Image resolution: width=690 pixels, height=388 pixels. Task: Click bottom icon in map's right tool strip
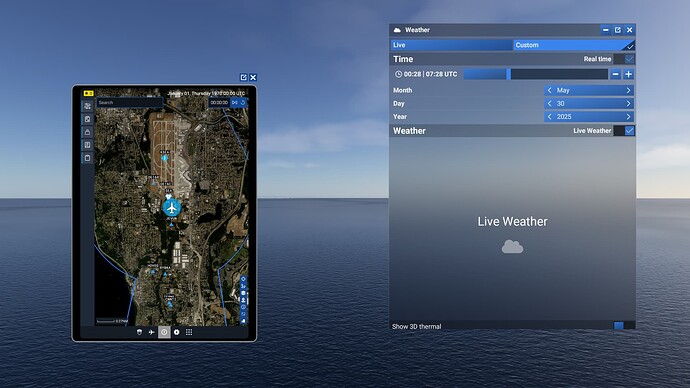tap(243, 321)
